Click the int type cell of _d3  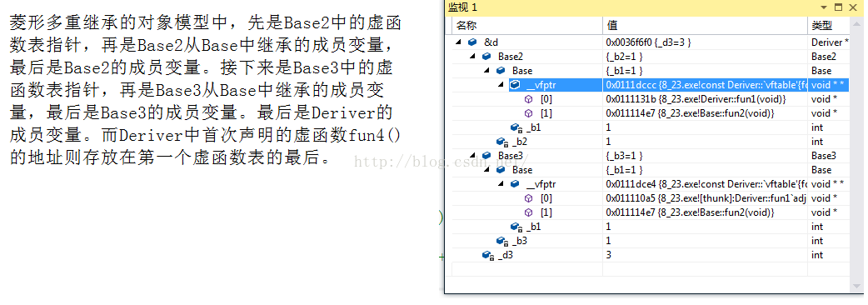[x=817, y=255]
